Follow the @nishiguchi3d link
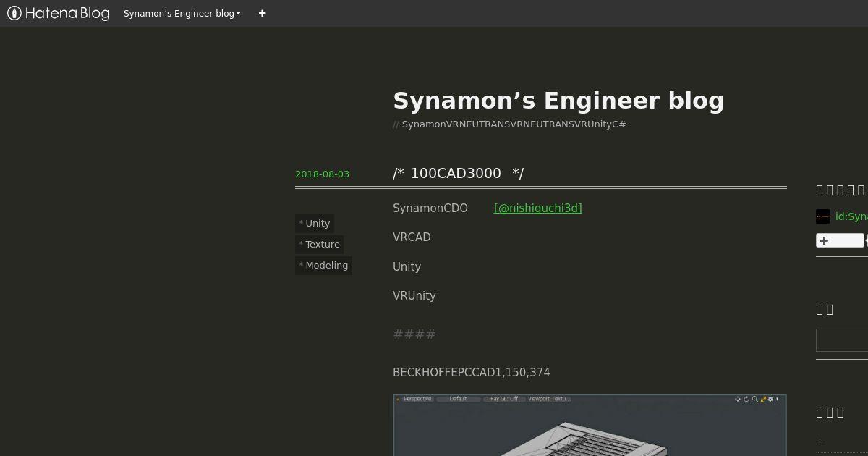Image resolution: width=868 pixels, height=456 pixels. 537,208
